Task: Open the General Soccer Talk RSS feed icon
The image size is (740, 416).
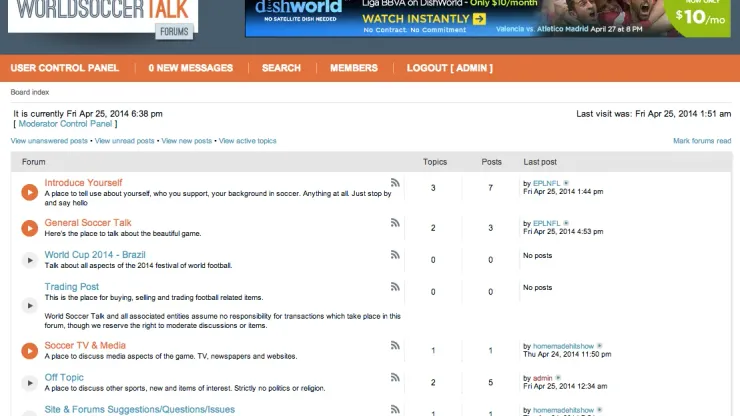Action: [x=395, y=223]
